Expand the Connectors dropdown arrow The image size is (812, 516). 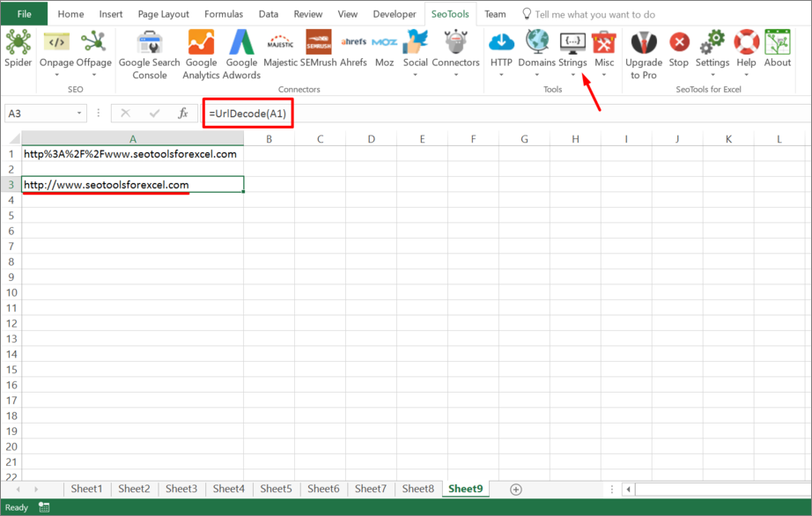tap(455, 75)
